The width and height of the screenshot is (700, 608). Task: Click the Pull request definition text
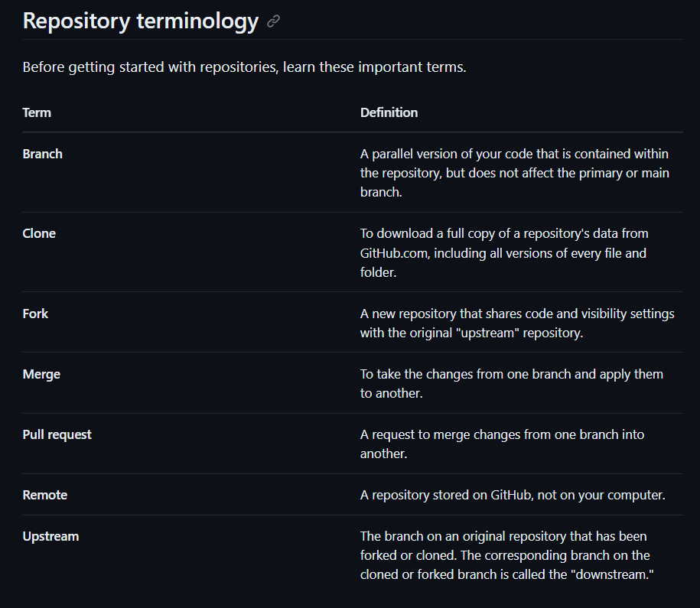point(502,444)
